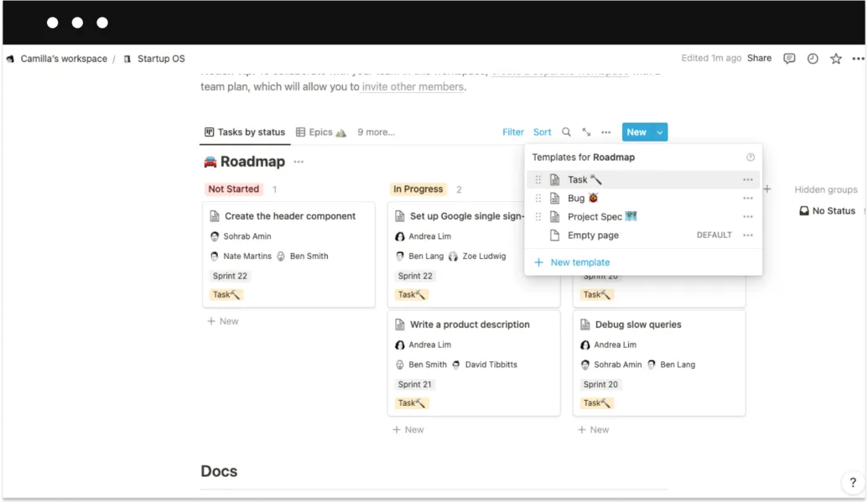Follow the invite other members link
The image size is (868, 503).
(413, 87)
